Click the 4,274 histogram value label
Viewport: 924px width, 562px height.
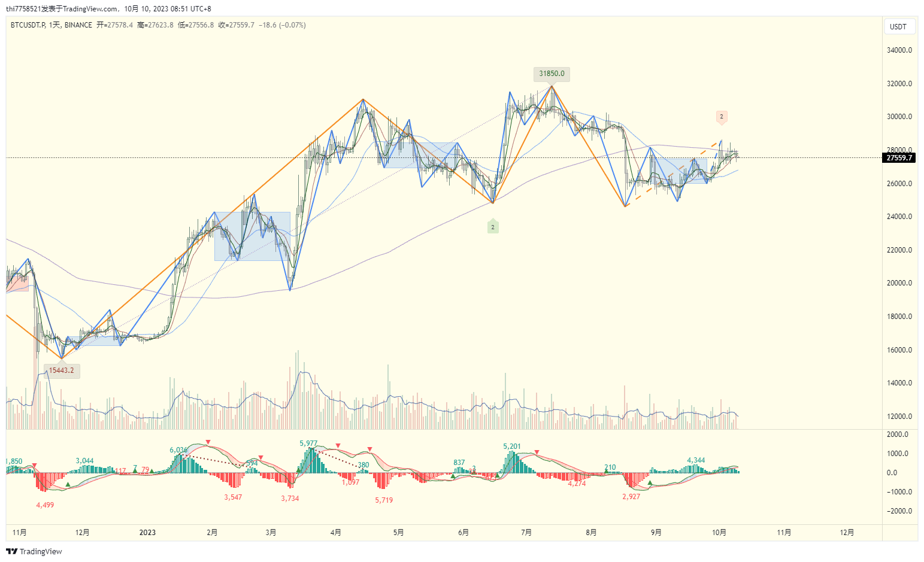577,484
